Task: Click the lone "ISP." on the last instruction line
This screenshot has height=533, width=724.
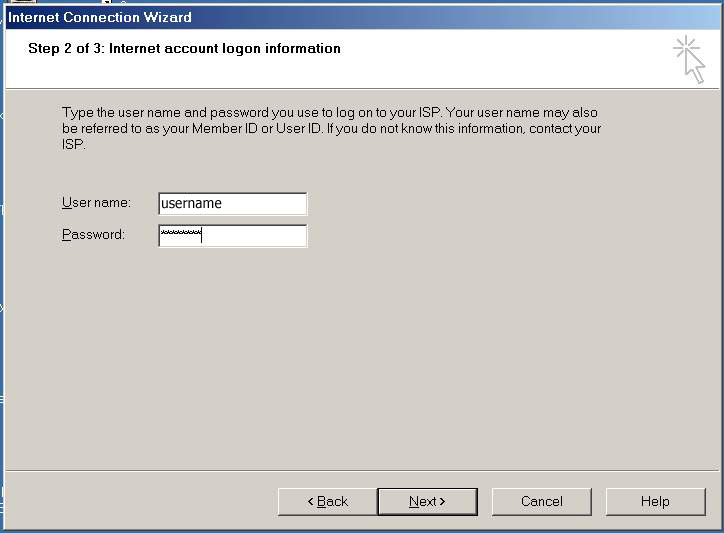Action: 74,144
